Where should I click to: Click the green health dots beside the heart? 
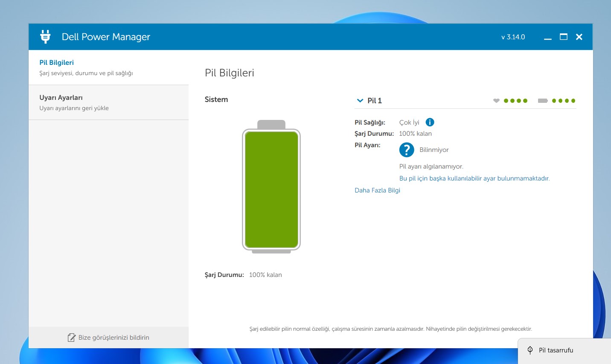pyautogui.click(x=515, y=101)
